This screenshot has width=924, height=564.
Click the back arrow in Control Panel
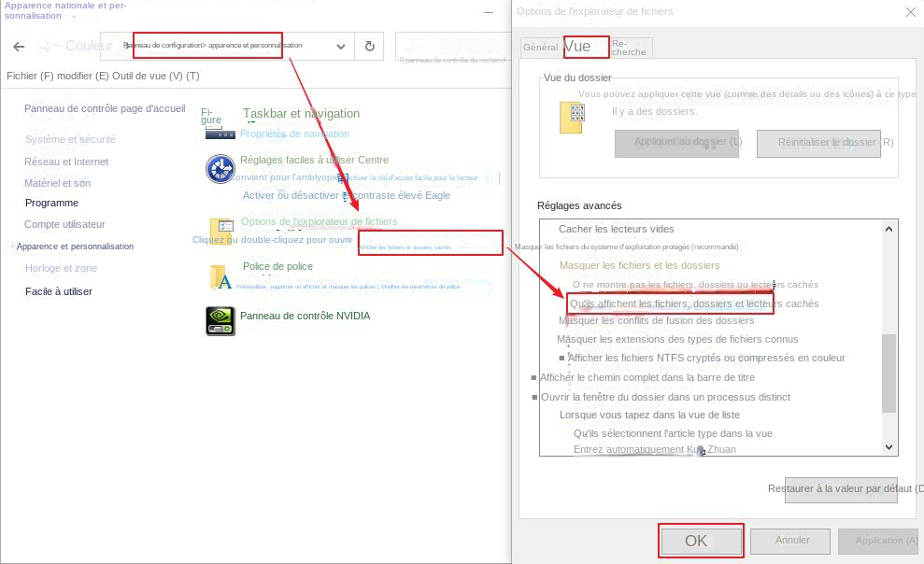coord(19,46)
